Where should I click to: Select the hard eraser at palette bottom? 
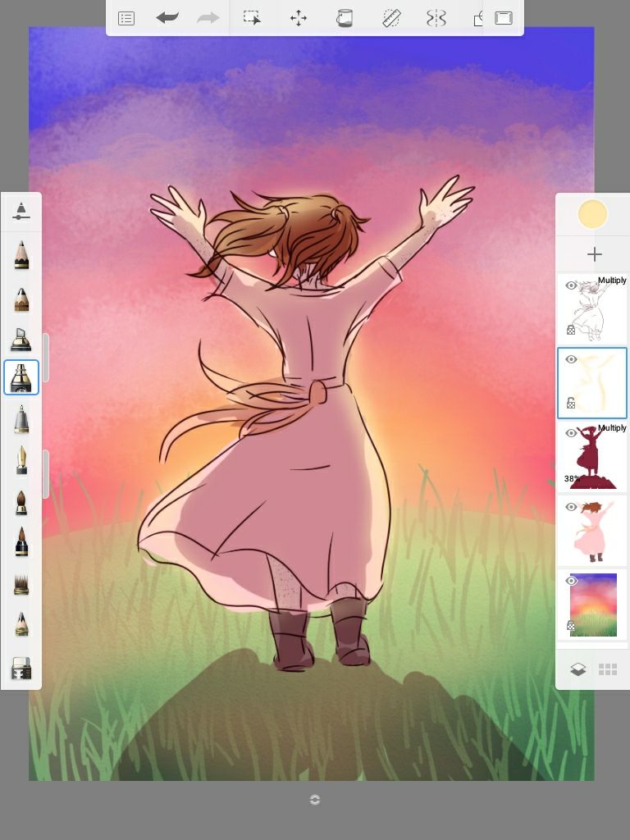(x=21, y=668)
